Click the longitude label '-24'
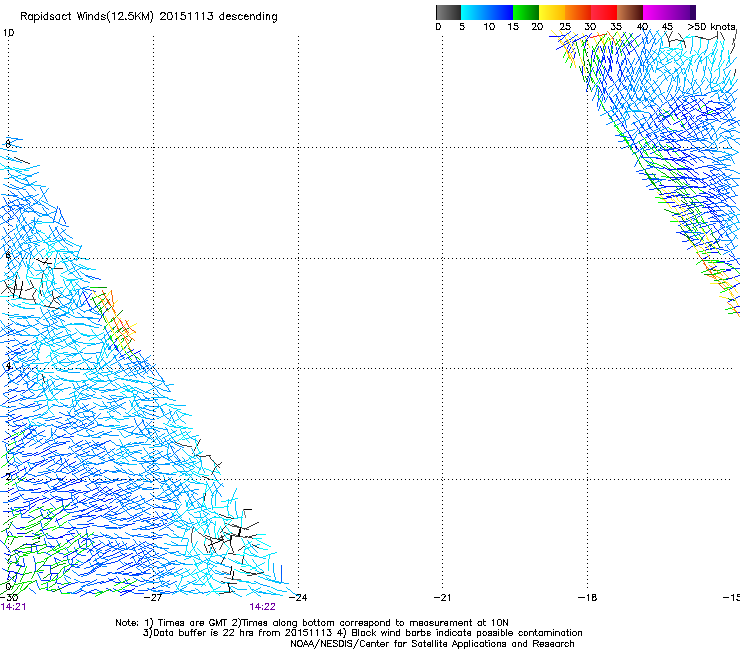Image resolution: width=740 pixels, height=650 pixels. coord(298,598)
